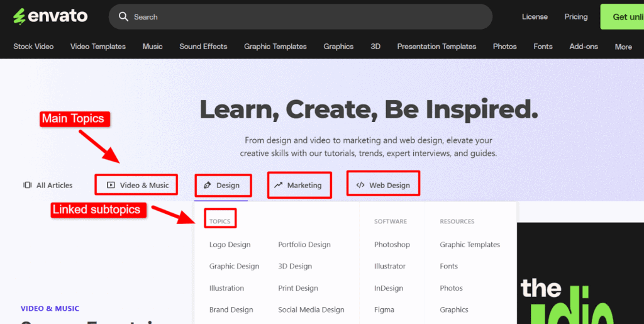Click the Video & Music play icon
The height and width of the screenshot is (324, 644).
tap(111, 185)
